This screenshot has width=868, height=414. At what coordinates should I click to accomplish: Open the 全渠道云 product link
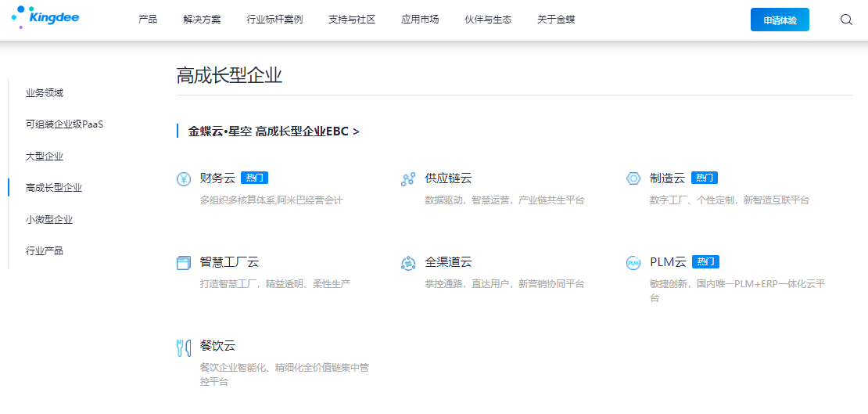(x=448, y=262)
